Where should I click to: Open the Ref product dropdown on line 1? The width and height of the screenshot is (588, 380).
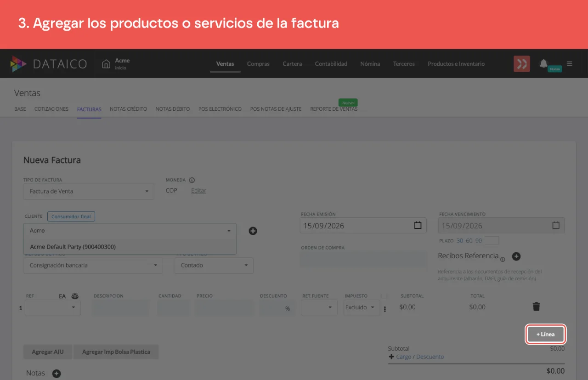(53, 307)
